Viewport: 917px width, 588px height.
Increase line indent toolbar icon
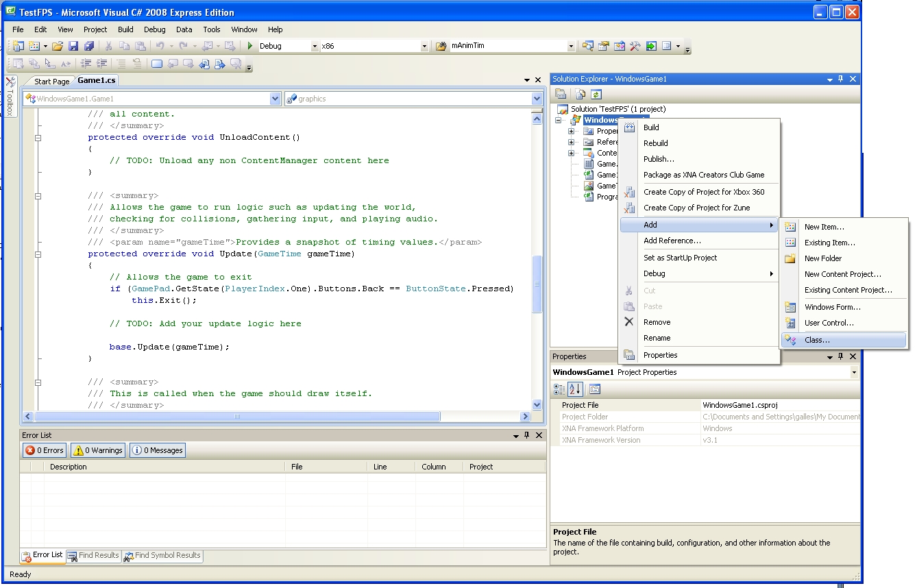click(x=102, y=64)
